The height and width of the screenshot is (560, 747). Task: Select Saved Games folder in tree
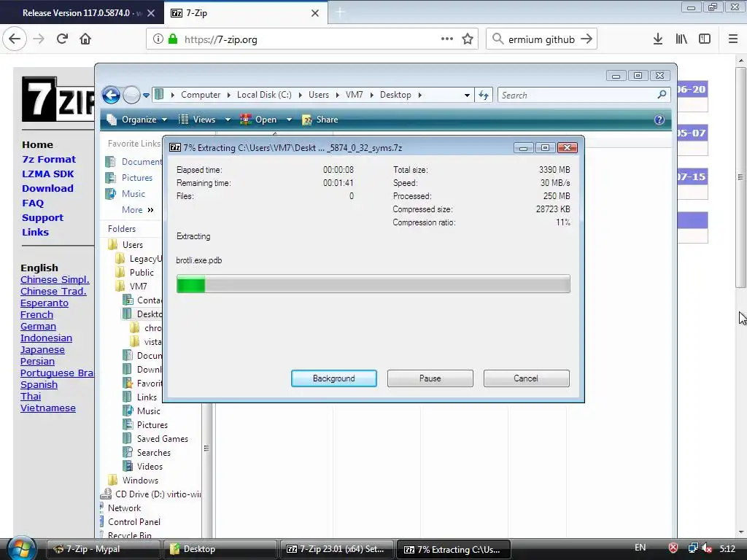[163, 438]
